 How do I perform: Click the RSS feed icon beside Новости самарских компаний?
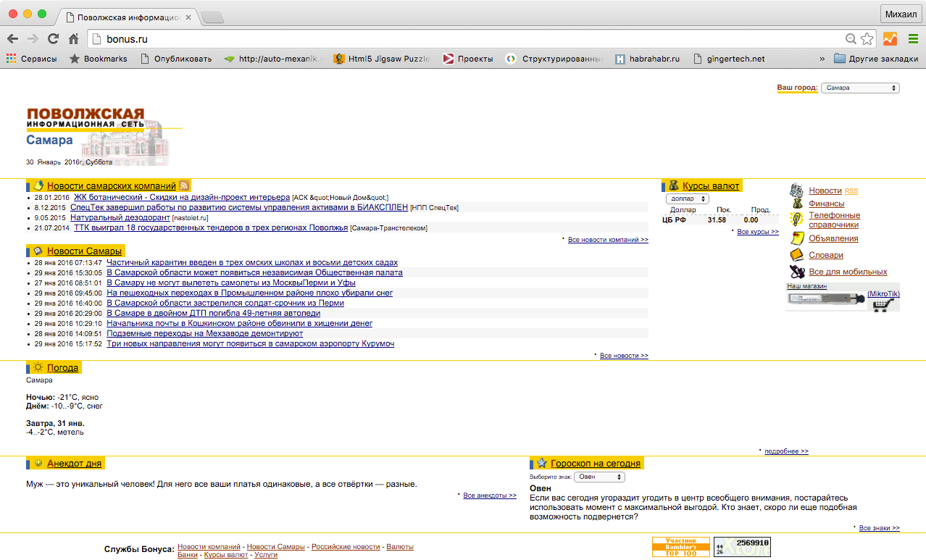click(184, 186)
